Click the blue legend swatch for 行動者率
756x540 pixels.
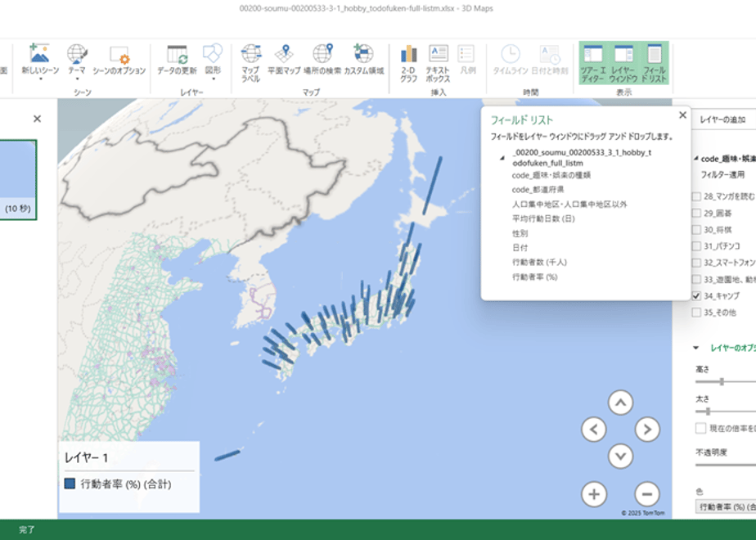click(x=70, y=484)
